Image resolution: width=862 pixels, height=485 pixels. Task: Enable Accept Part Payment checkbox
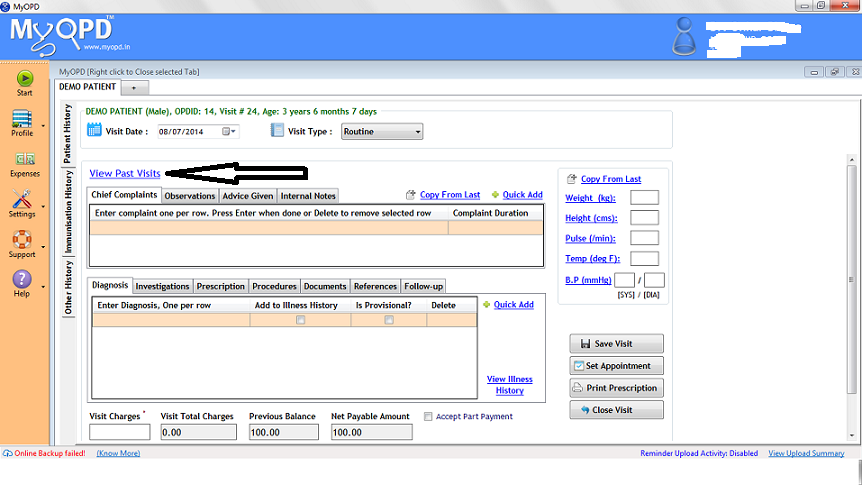pyautogui.click(x=428, y=416)
